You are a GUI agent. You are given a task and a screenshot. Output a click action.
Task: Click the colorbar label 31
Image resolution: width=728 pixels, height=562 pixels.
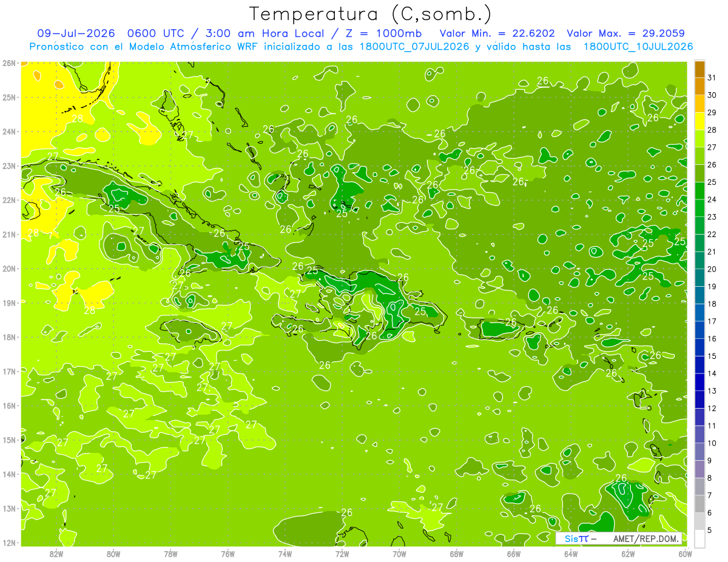click(712, 78)
